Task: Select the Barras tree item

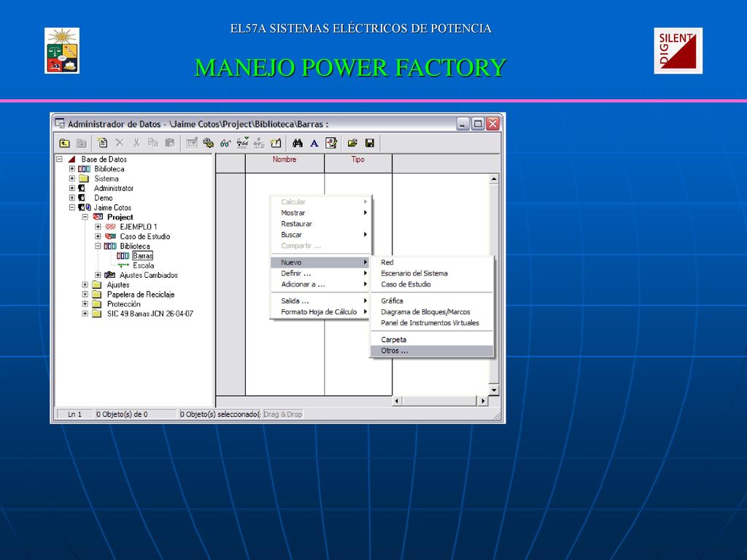Action: [142, 256]
